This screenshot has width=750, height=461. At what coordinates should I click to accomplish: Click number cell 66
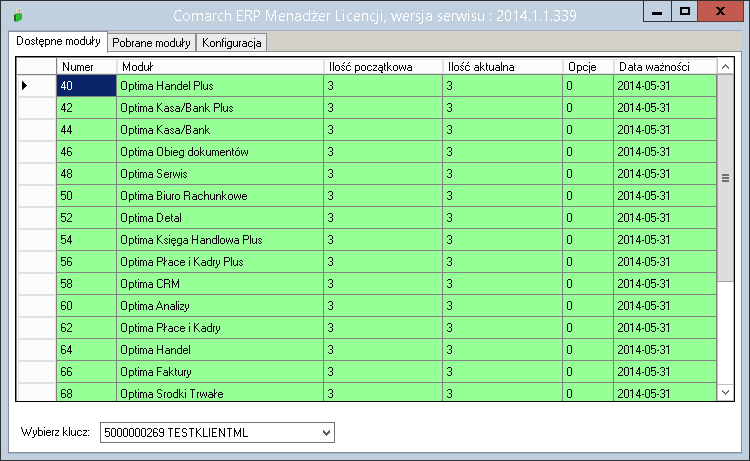pyautogui.click(x=87, y=372)
